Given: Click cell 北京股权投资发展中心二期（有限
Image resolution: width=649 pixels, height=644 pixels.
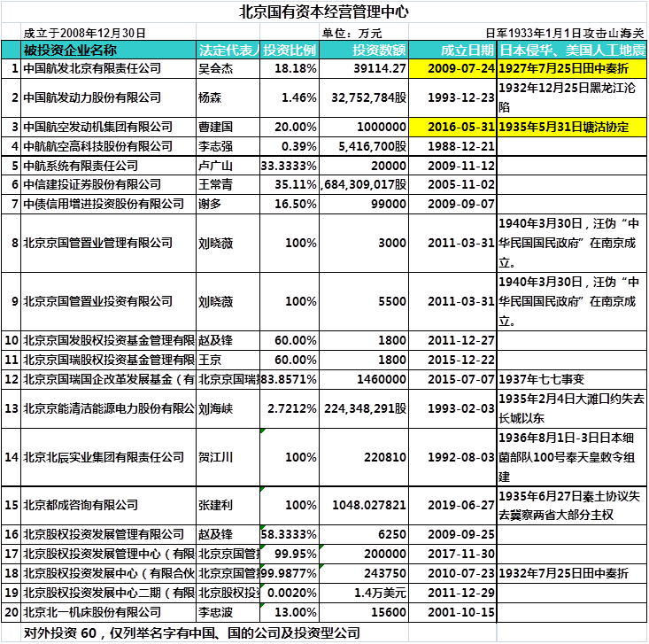Looking at the screenshot, I should (x=109, y=593).
